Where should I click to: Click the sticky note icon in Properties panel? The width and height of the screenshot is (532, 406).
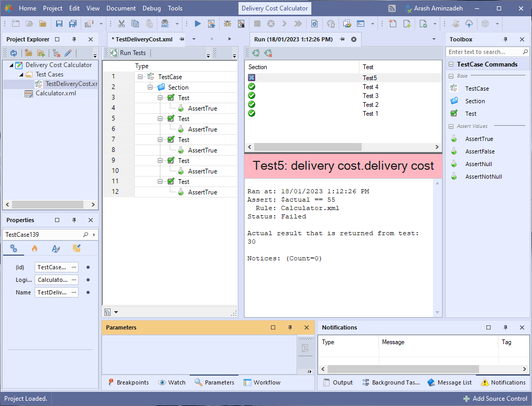tap(77, 249)
